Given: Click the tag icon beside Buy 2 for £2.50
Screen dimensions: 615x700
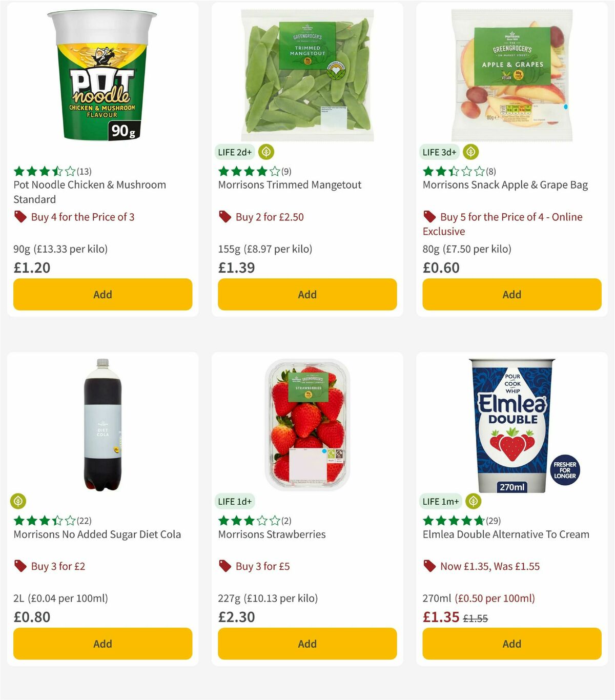Looking at the screenshot, I should tap(225, 217).
